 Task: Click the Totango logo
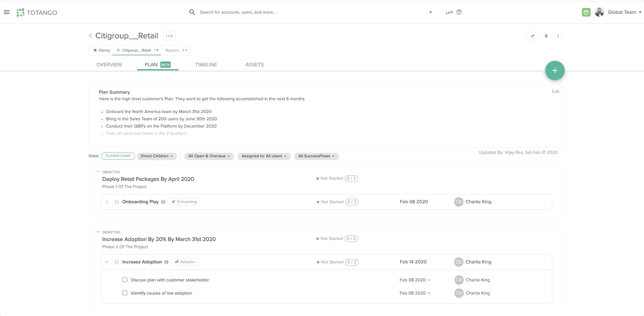point(37,12)
